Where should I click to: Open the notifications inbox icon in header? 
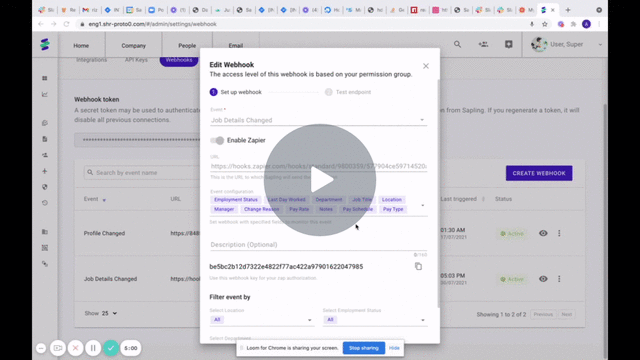[x=509, y=44]
